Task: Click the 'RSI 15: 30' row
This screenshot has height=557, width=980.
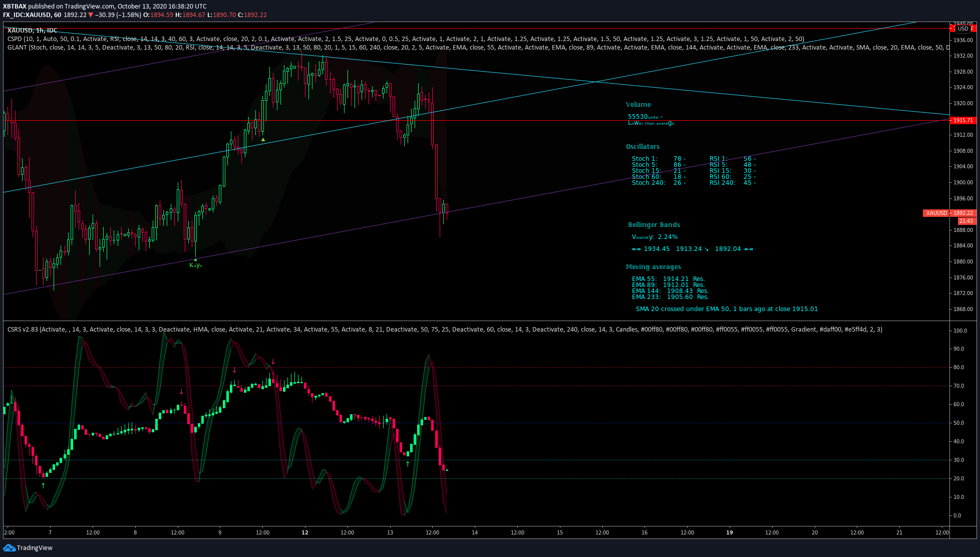Action: pyautogui.click(x=733, y=171)
